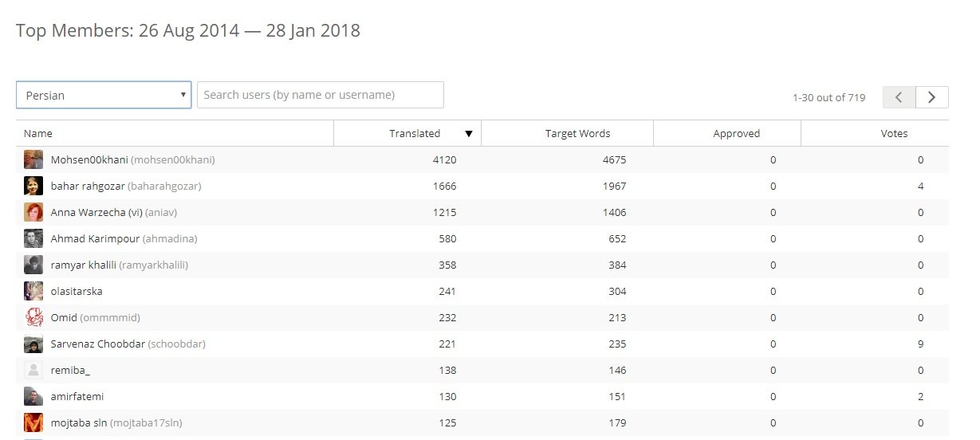The image size is (980, 440).
Task: Sort by Name column header
Action: pos(38,134)
